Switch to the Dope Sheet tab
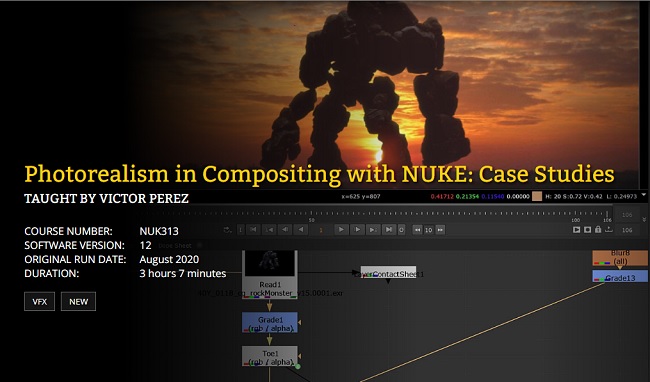Screen dimensions: 650x382 [x=175, y=246]
